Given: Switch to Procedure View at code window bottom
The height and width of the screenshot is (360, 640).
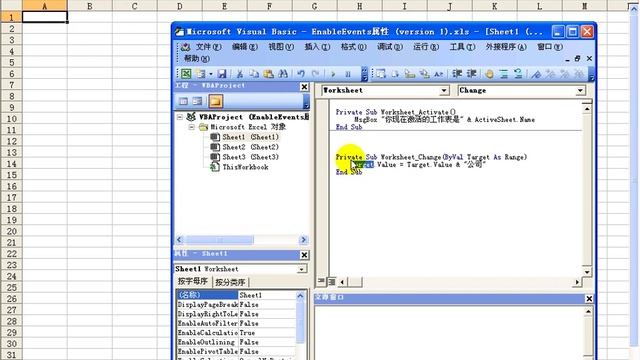Looking at the screenshot, I should pos(321,281).
